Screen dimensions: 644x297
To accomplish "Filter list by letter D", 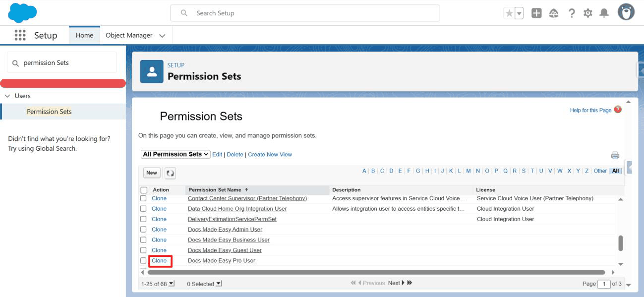I will pyautogui.click(x=391, y=171).
